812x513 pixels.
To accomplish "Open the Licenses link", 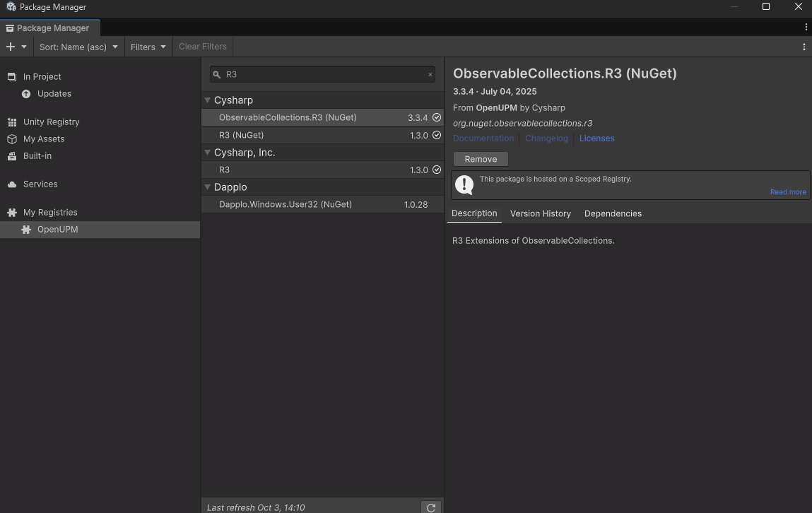I will (x=596, y=138).
